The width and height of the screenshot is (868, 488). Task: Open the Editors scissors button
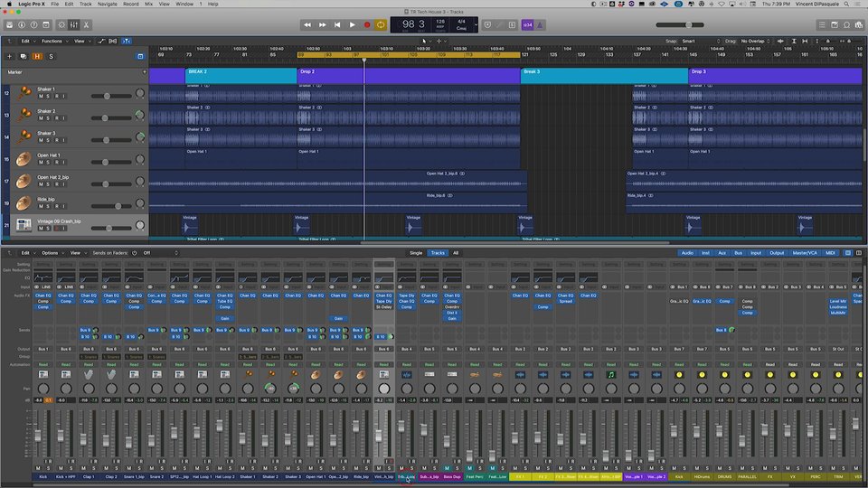pos(86,25)
